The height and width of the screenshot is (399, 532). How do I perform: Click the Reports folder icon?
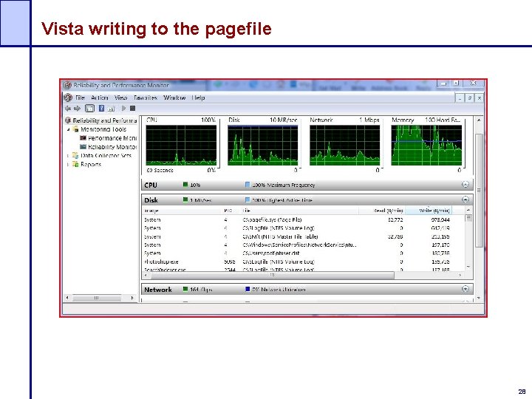[x=75, y=164]
